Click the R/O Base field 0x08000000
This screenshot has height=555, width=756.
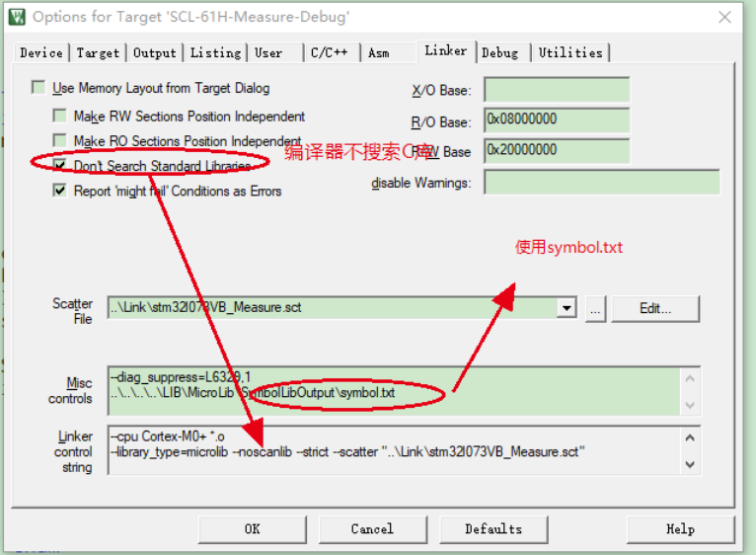pos(557,120)
